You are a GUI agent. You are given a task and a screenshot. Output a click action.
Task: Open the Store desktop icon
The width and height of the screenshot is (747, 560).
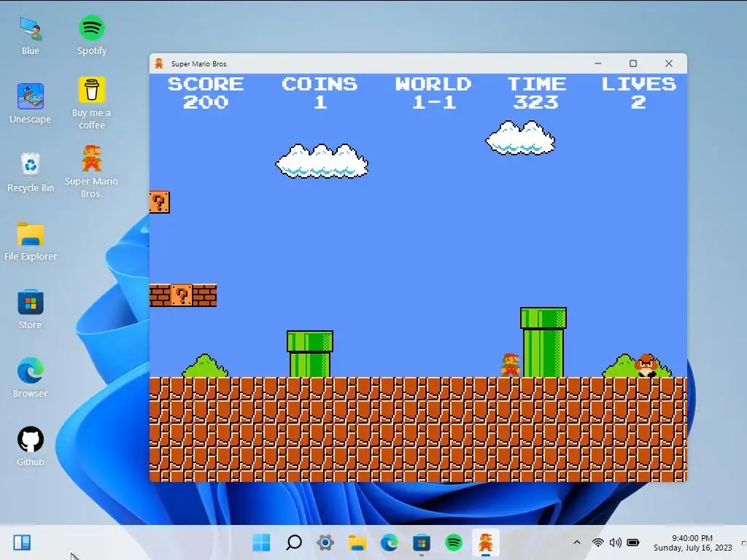point(31,309)
